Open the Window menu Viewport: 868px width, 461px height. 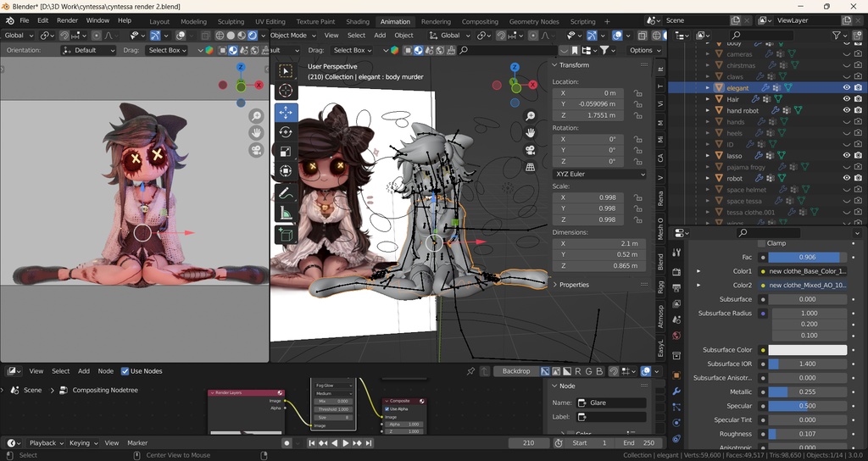pyautogui.click(x=97, y=20)
